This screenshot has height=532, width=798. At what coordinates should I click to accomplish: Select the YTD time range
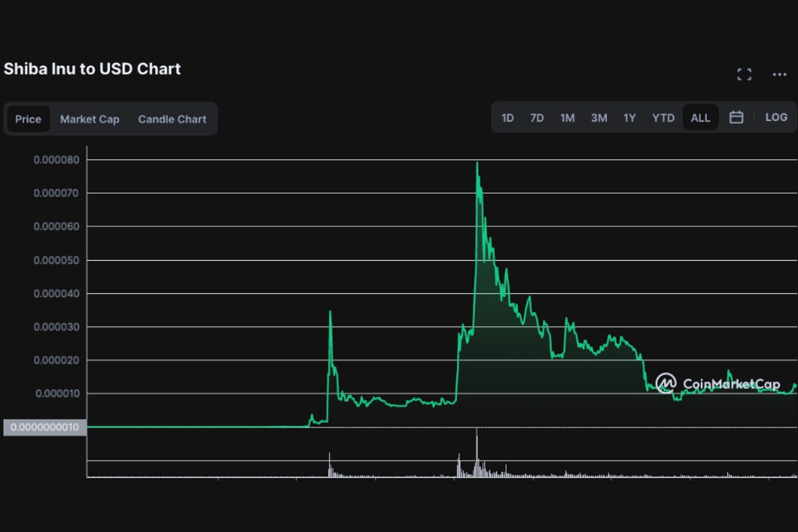pyautogui.click(x=663, y=118)
